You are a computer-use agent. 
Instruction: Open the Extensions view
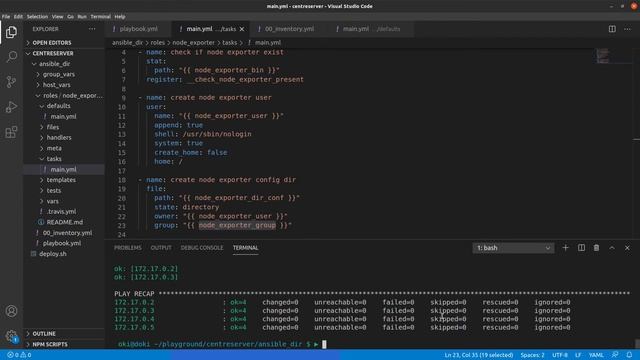click(11, 132)
